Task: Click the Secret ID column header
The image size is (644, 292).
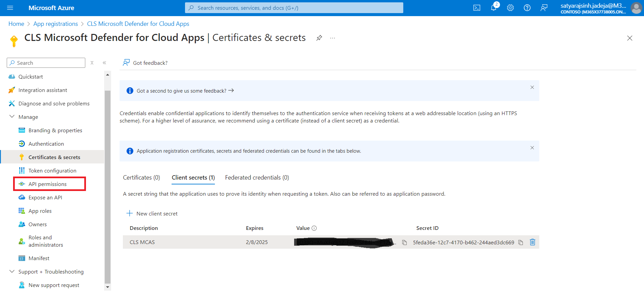Action: pos(427,228)
